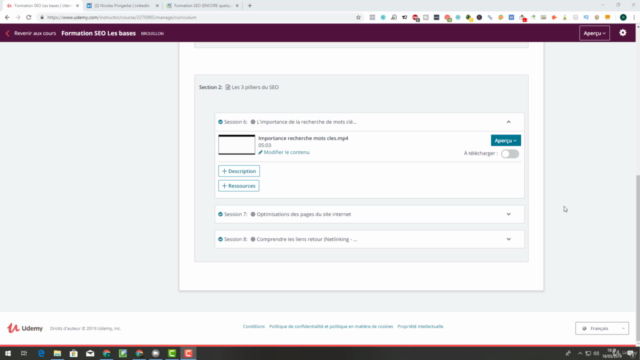Click Revenir aux cours link
The image size is (640, 360).
click(x=35, y=33)
